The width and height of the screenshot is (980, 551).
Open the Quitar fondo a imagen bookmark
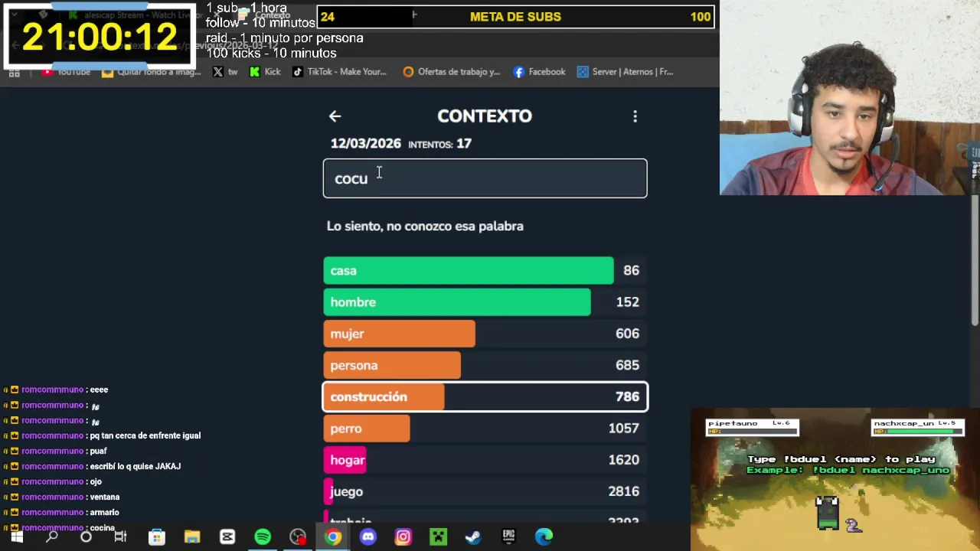click(152, 72)
